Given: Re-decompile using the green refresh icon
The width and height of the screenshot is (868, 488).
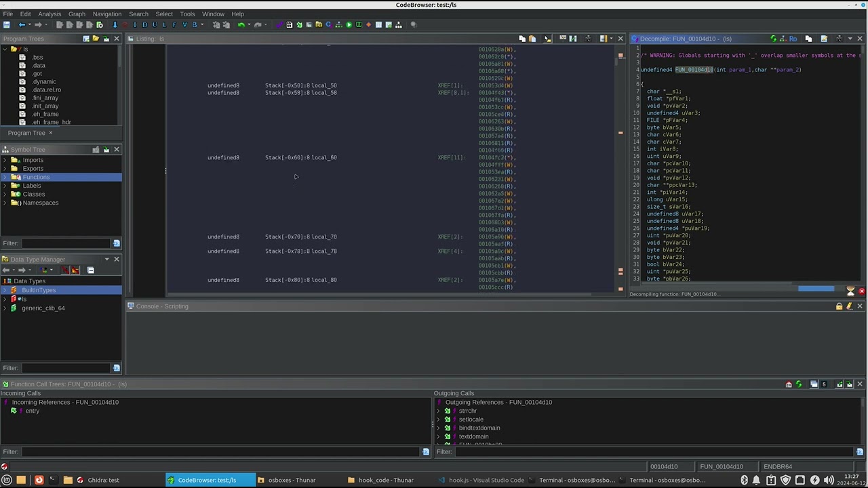Looking at the screenshot, I should point(773,39).
